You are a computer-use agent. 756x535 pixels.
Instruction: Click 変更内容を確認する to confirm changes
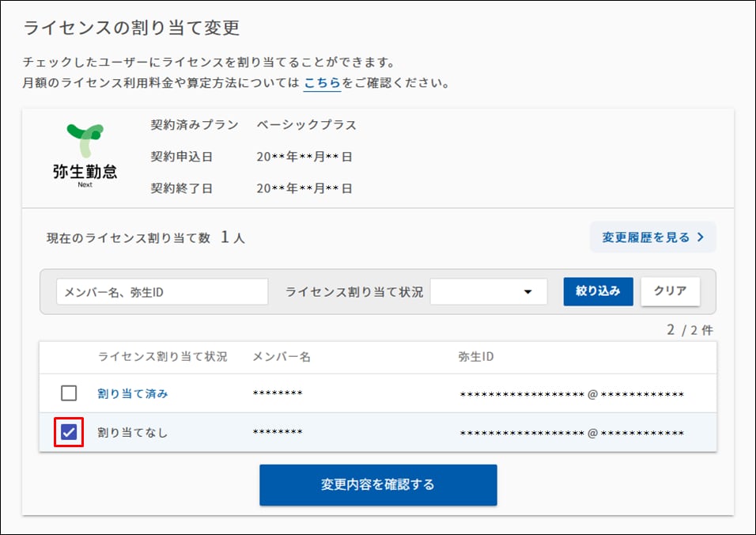378,484
